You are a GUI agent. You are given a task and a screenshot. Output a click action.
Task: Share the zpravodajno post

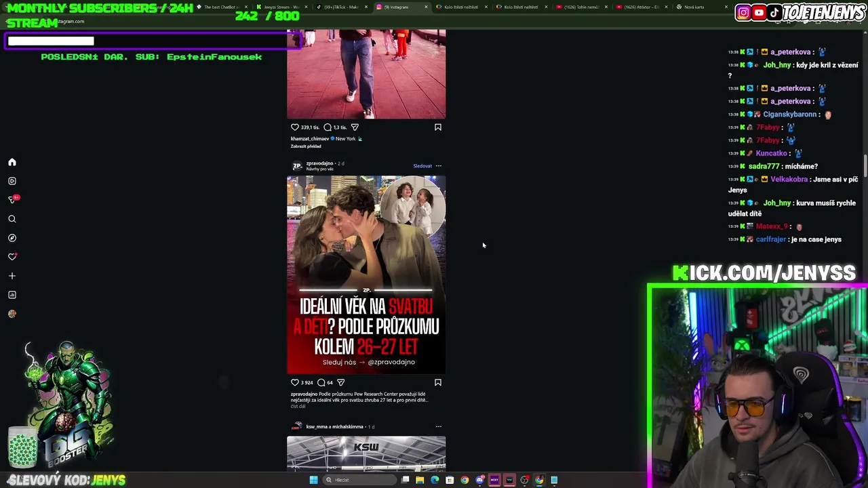point(340,382)
